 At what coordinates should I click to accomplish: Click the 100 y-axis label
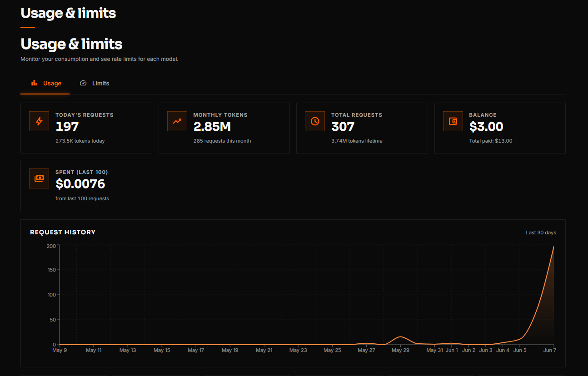pos(51,295)
